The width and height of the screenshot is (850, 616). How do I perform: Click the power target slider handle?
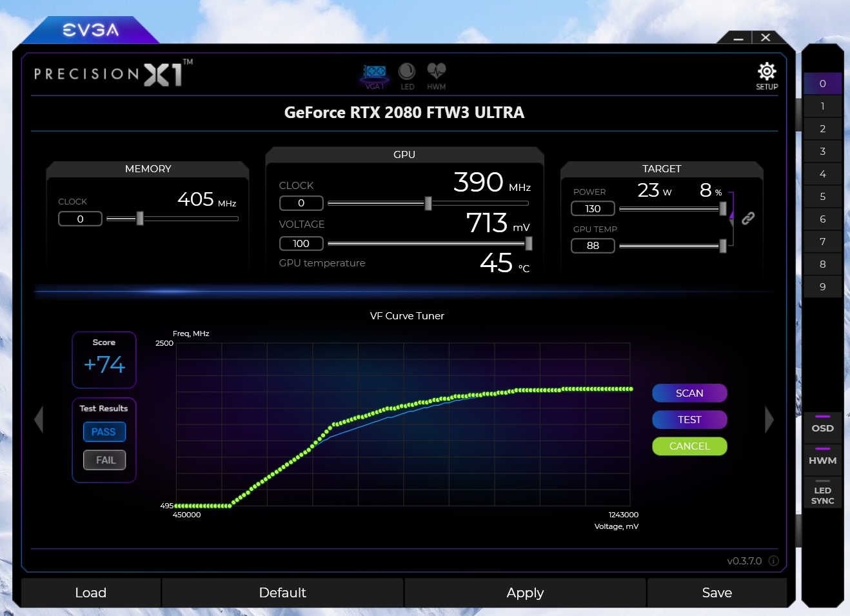[723, 208]
